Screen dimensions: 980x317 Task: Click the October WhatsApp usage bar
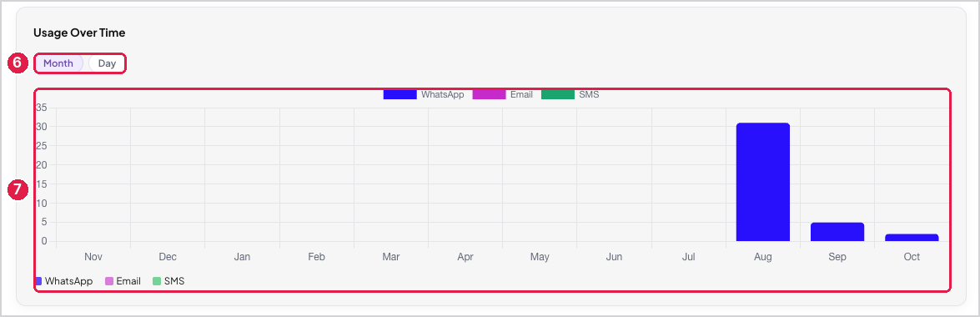tap(912, 238)
